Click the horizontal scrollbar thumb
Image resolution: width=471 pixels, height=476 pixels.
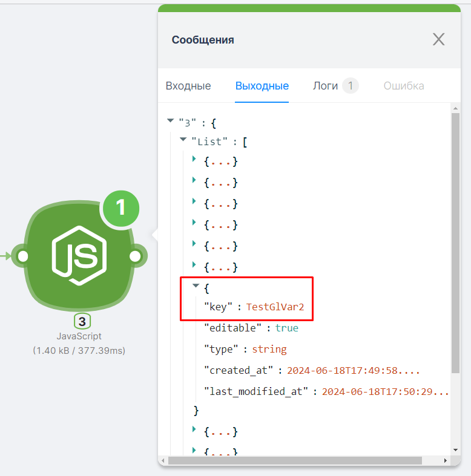click(x=295, y=460)
